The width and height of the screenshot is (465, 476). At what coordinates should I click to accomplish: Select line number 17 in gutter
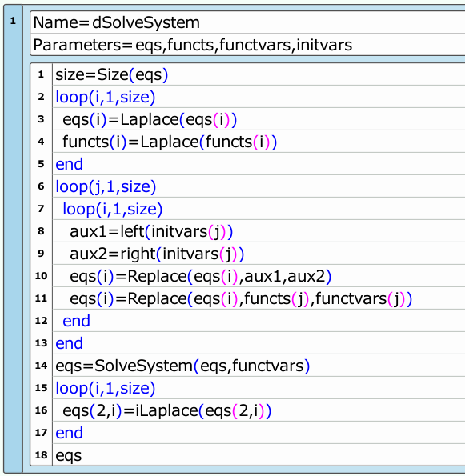(x=42, y=433)
